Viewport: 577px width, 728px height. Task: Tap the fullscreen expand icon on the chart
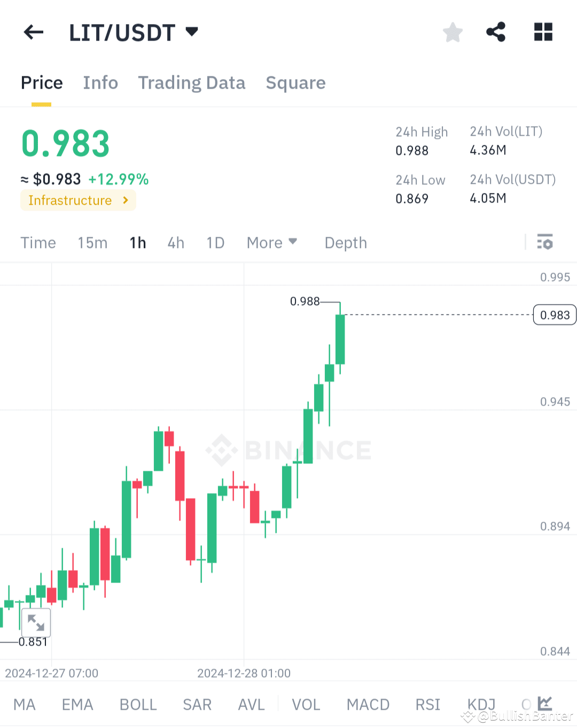(35, 622)
